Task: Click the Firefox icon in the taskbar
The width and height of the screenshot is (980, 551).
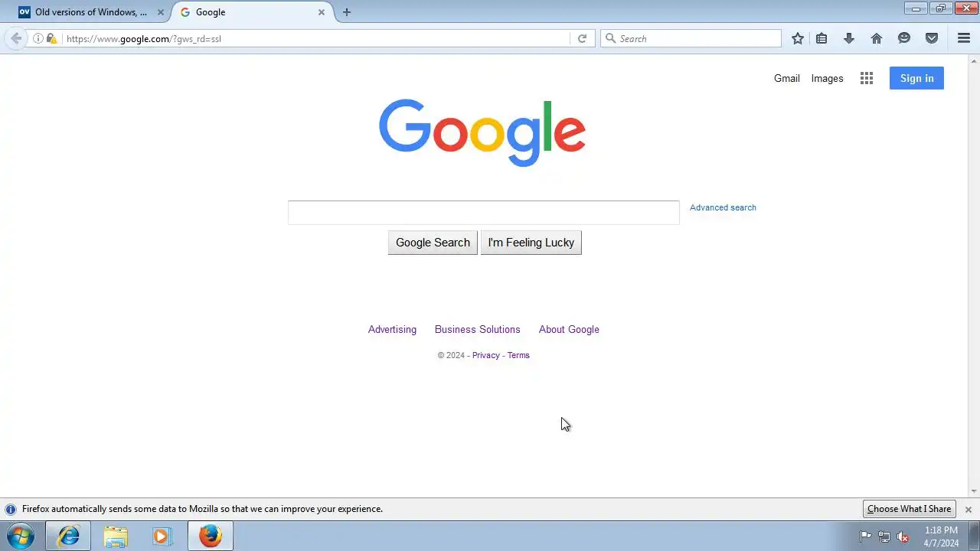Action: click(x=211, y=536)
